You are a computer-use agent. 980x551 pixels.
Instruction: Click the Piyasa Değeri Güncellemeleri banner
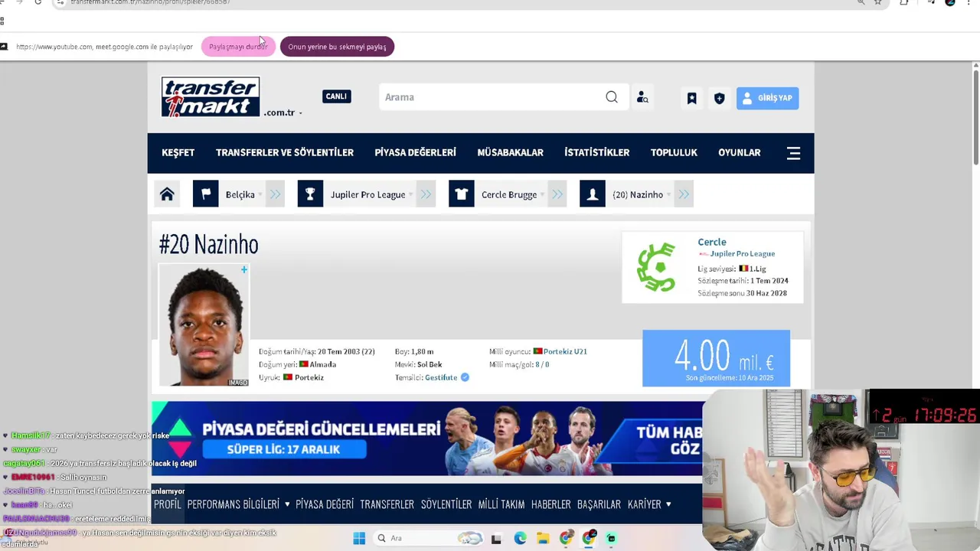coord(426,439)
